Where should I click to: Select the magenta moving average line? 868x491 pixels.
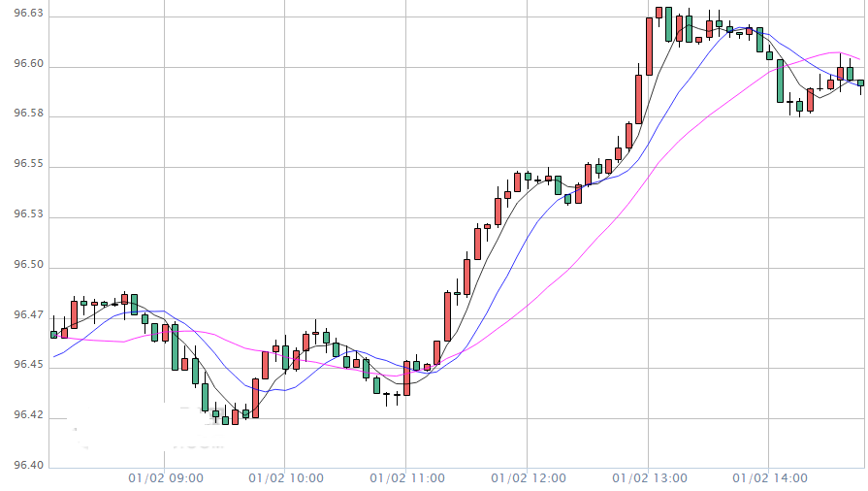point(582,252)
